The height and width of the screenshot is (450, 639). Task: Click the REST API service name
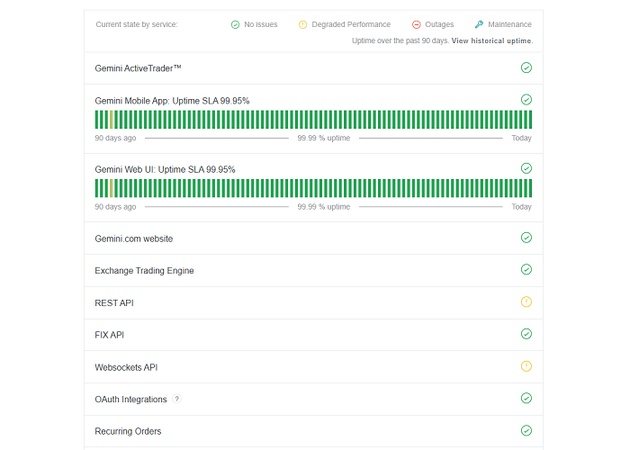click(114, 303)
